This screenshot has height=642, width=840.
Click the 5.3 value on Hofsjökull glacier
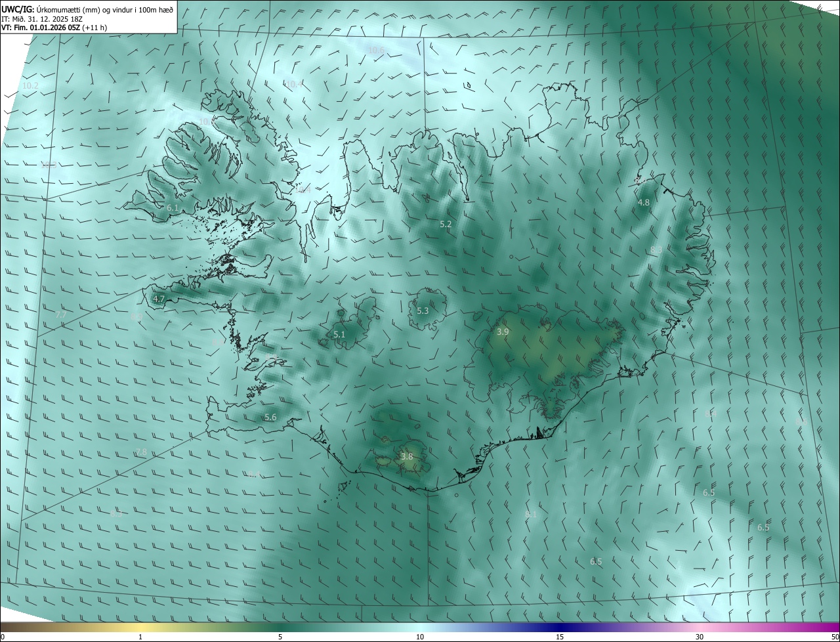click(423, 311)
